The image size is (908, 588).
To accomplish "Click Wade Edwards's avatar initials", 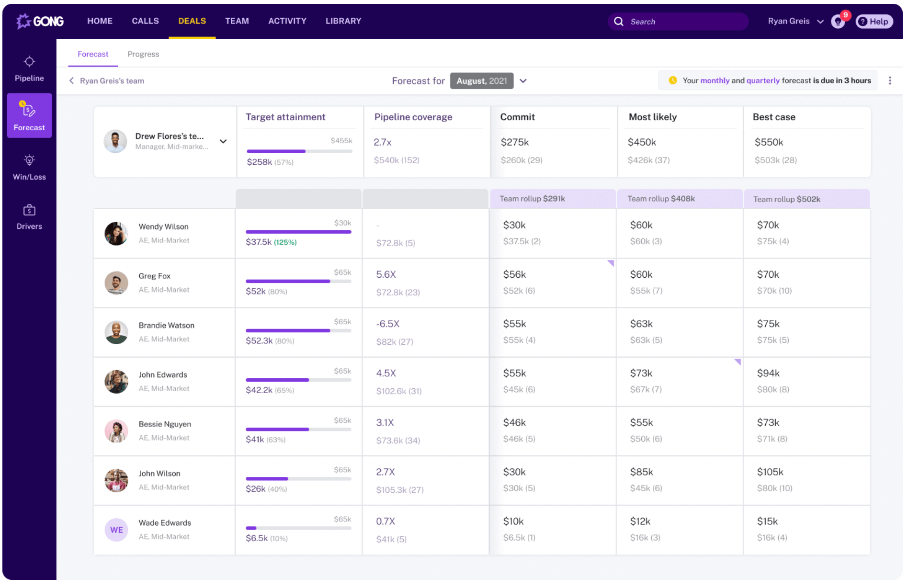I will click(116, 530).
